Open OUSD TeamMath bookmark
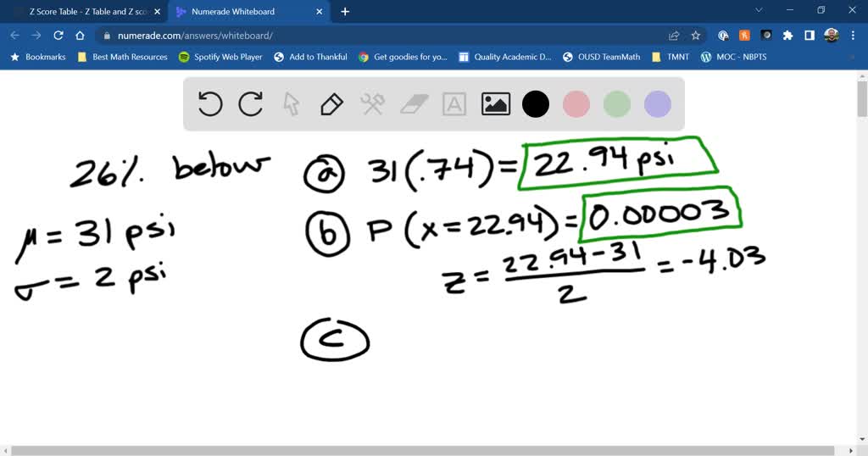This screenshot has height=456, width=868. pyautogui.click(x=601, y=57)
